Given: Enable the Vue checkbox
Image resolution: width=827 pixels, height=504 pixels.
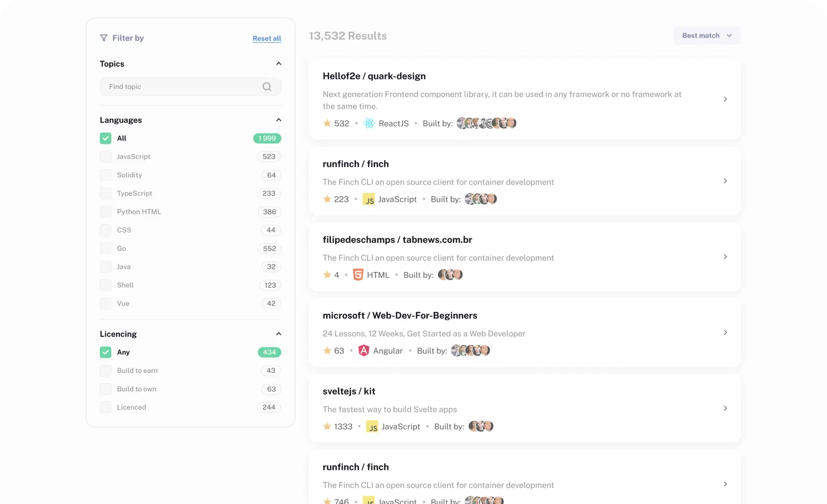Looking at the screenshot, I should click(106, 303).
